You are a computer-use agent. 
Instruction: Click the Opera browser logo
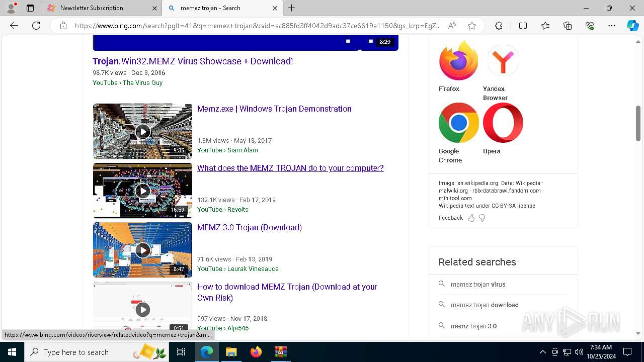503,123
